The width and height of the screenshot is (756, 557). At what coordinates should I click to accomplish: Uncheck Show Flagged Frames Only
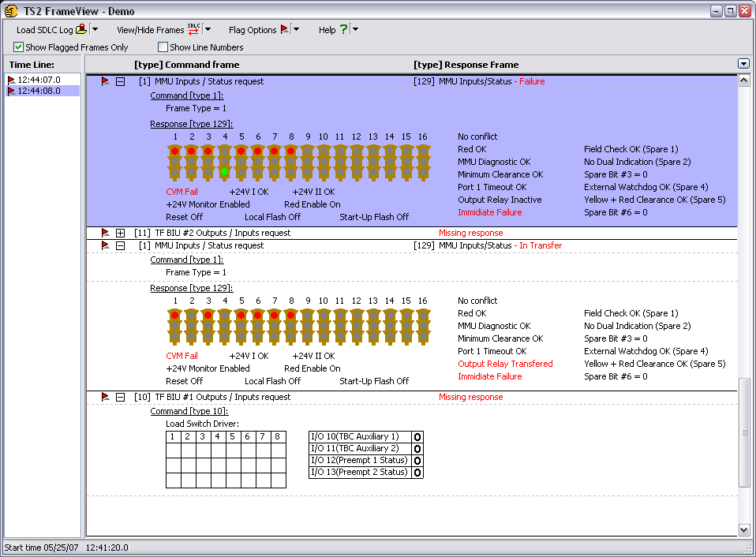click(x=19, y=47)
